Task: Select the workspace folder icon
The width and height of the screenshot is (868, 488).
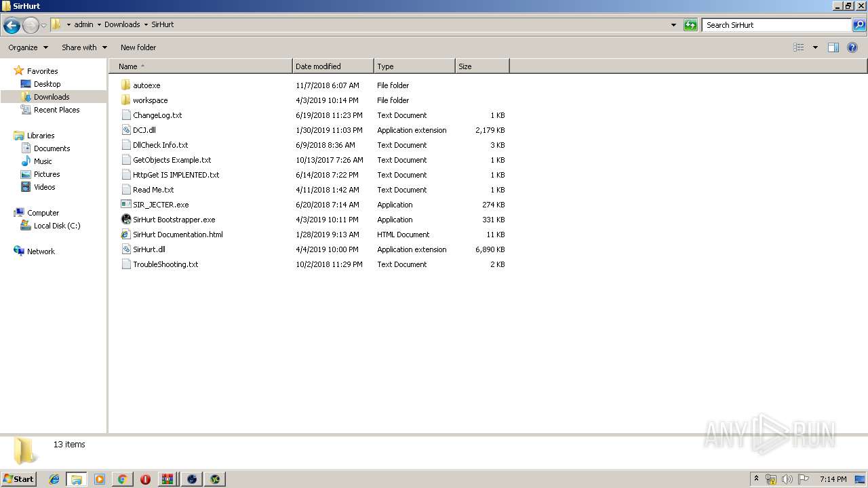Action: [126, 100]
